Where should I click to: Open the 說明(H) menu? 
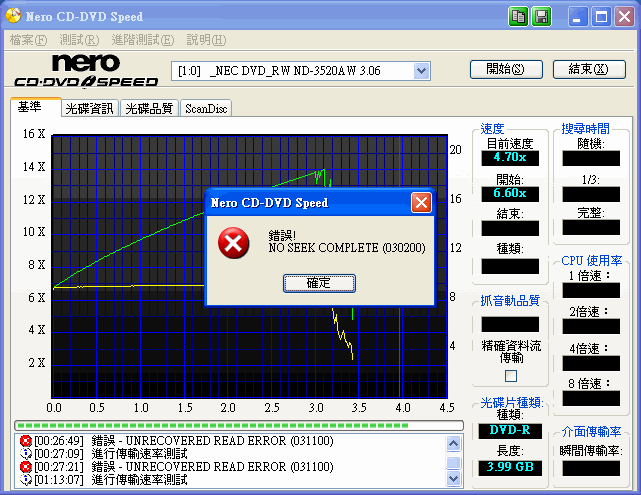(x=206, y=40)
